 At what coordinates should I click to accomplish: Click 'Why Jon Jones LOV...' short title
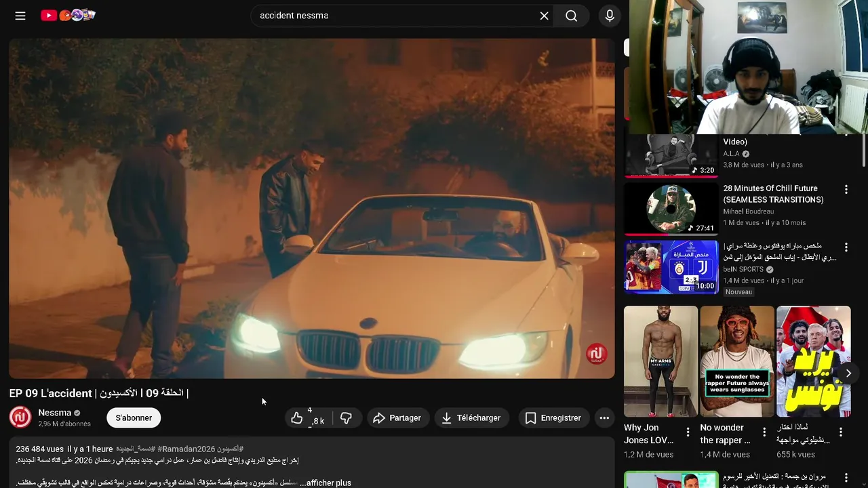(x=648, y=434)
